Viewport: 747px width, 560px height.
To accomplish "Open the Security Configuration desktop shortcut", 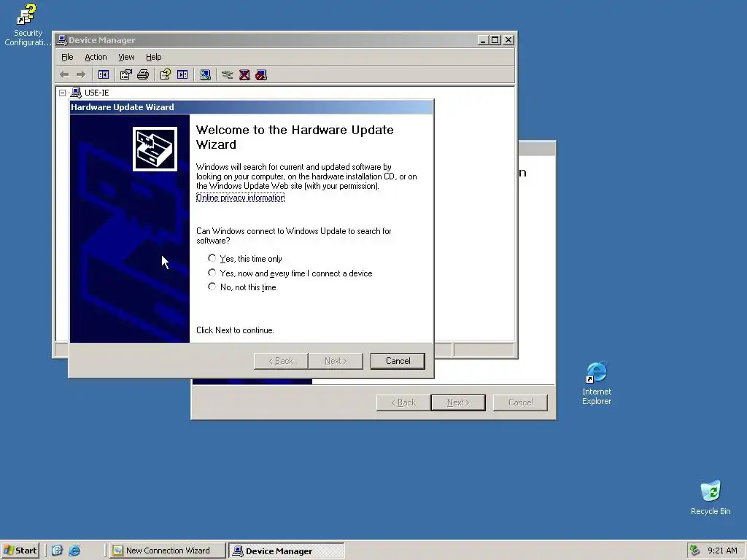I will click(27, 25).
